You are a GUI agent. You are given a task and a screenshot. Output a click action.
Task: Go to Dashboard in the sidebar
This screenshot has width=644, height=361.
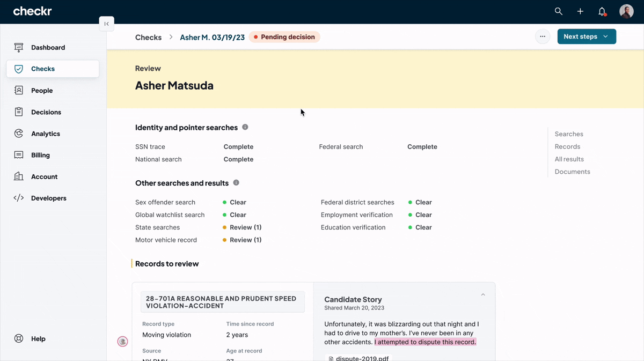click(48, 48)
